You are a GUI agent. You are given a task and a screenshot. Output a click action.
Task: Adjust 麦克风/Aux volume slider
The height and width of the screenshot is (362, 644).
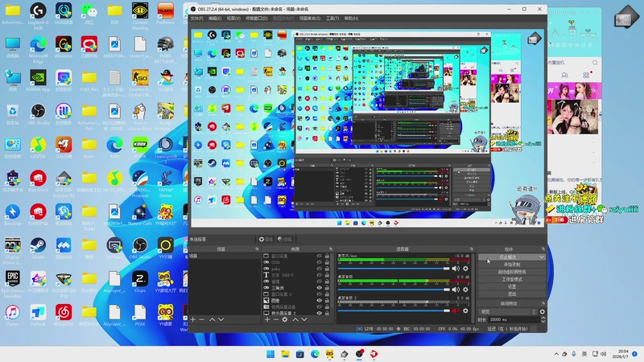click(394, 269)
